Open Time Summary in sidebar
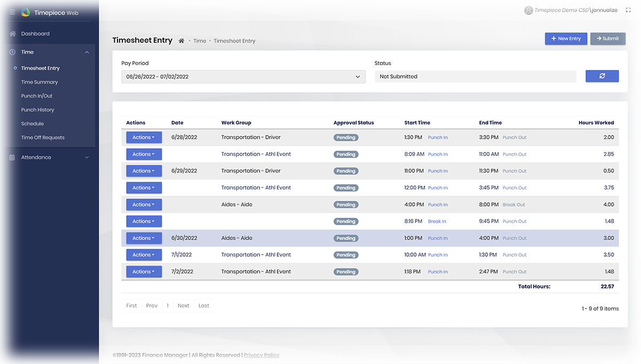 pyautogui.click(x=40, y=82)
